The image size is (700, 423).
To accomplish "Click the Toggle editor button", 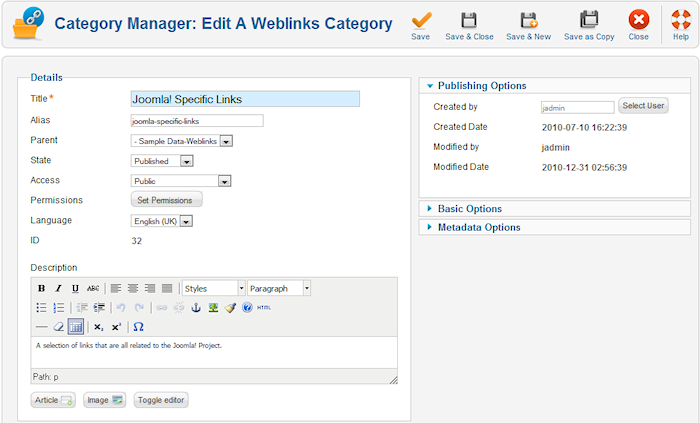I will [x=161, y=400].
